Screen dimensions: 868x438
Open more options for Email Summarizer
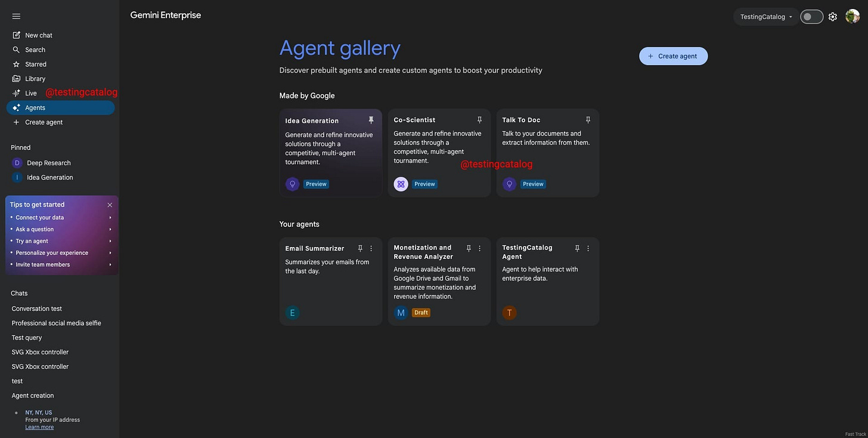[x=371, y=248]
